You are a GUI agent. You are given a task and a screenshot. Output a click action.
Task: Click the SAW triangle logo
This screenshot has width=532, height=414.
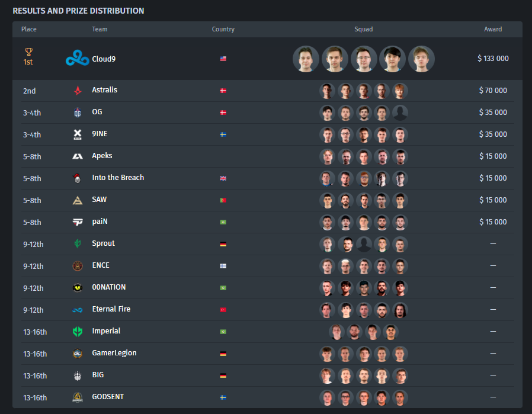point(78,200)
